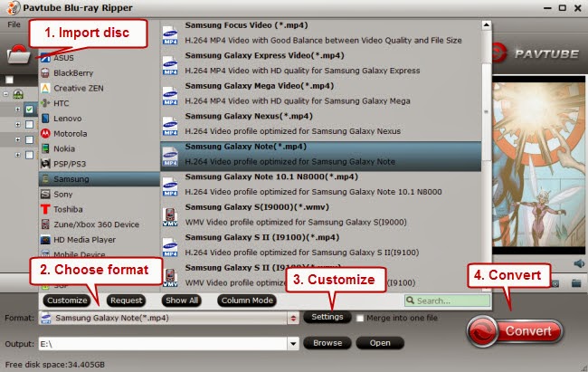588x372 pixels.
Task: Uncheck the checked title checkbox
Action: [29, 110]
